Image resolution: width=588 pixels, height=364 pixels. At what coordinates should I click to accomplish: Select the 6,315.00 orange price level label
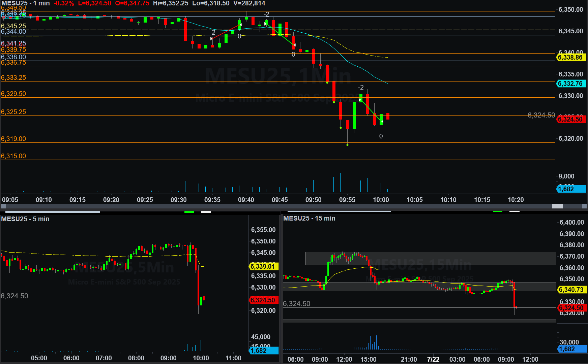(x=13, y=156)
